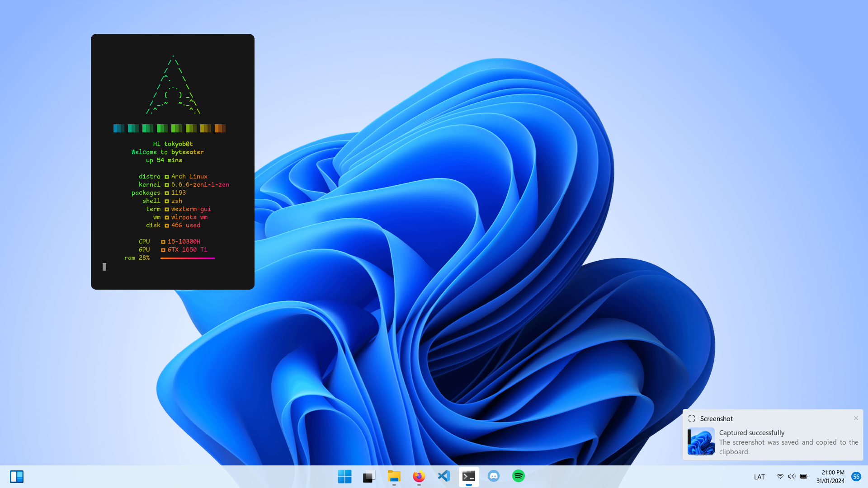Click the orange color block in terminal palette

coord(220,128)
